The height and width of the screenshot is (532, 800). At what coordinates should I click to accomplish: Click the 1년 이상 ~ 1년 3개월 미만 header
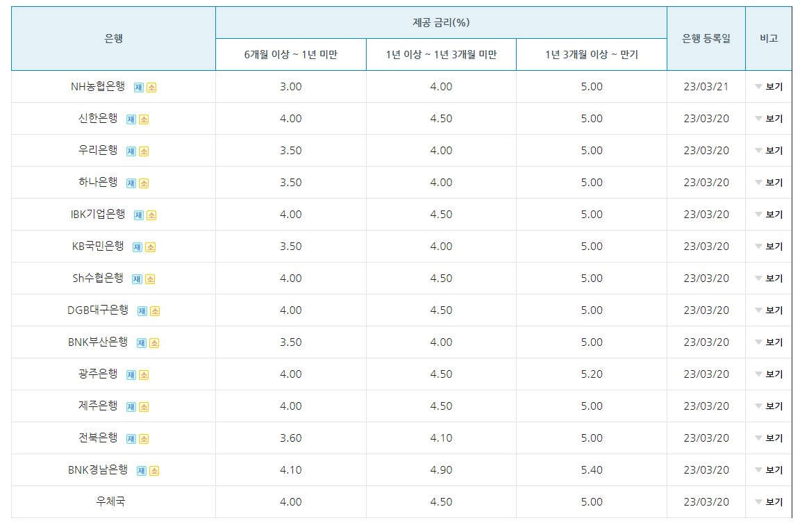442,55
